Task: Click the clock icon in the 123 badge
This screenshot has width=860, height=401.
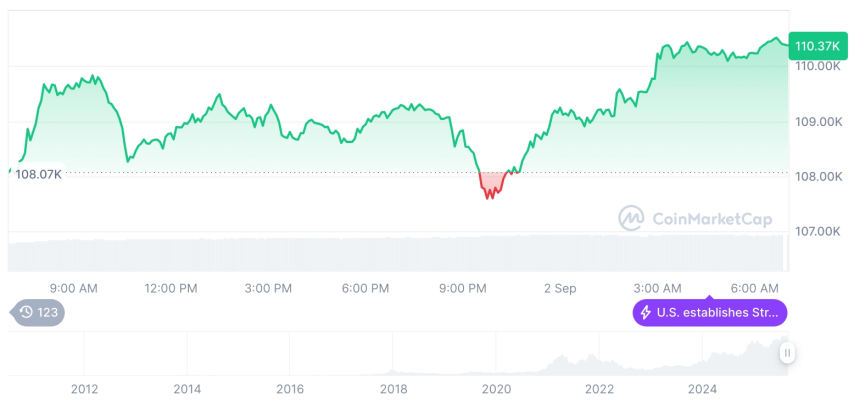Action: pyautogui.click(x=26, y=313)
